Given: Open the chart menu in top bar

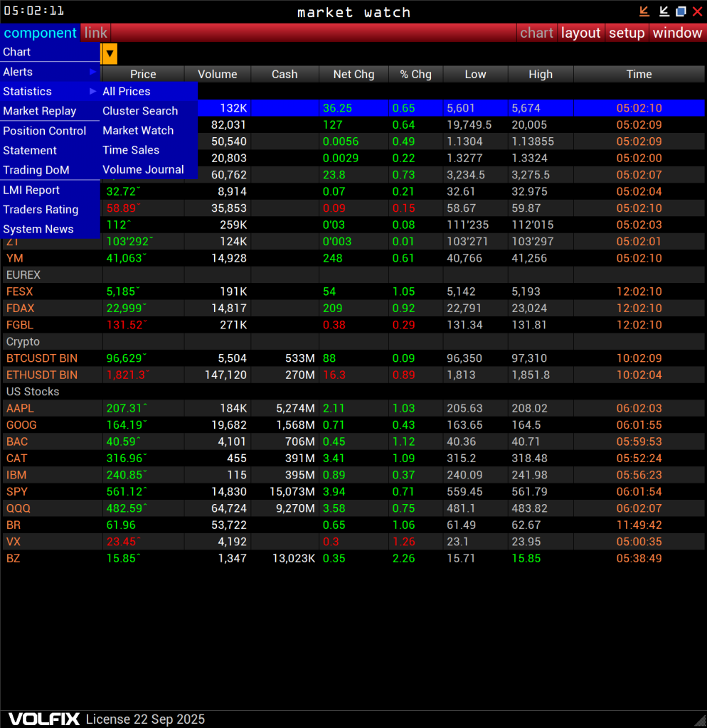Looking at the screenshot, I should [x=536, y=33].
